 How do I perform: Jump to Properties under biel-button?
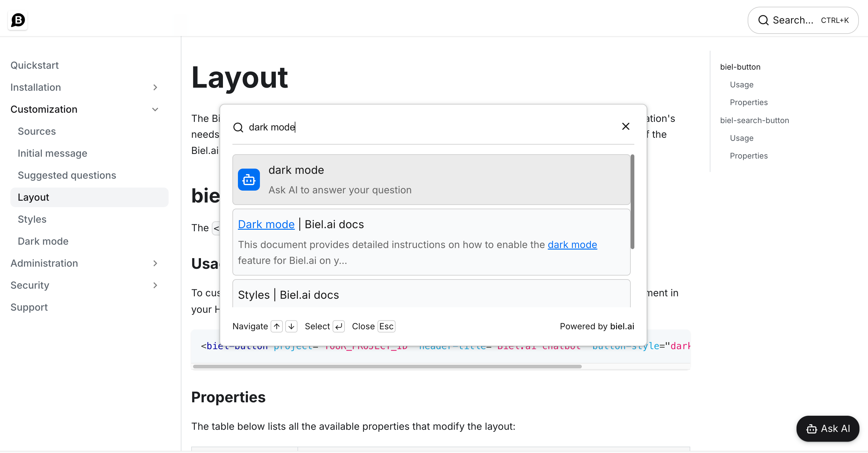(x=748, y=102)
